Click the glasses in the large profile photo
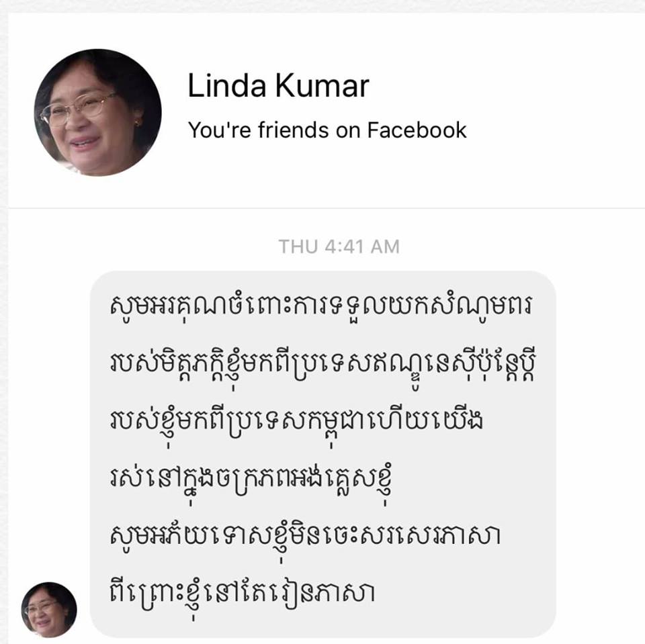Image resolution: width=645 pixels, height=644 pixels. tap(78, 109)
